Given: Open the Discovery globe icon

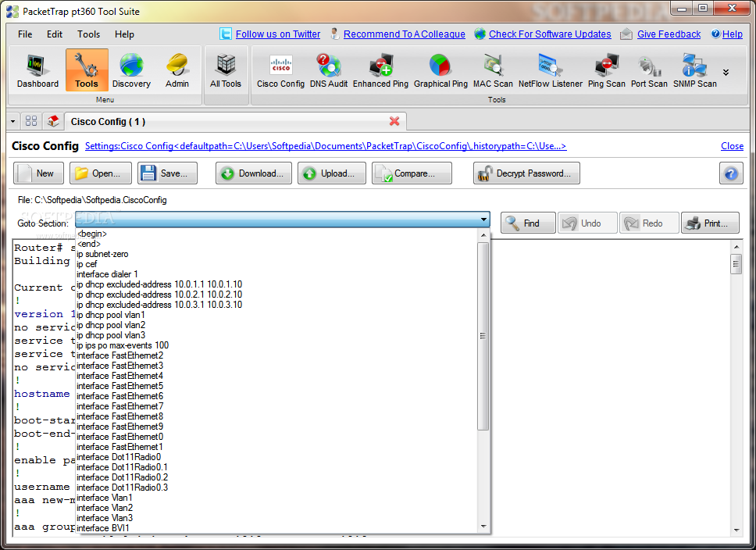Looking at the screenshot, I should [x=131, y=71].
